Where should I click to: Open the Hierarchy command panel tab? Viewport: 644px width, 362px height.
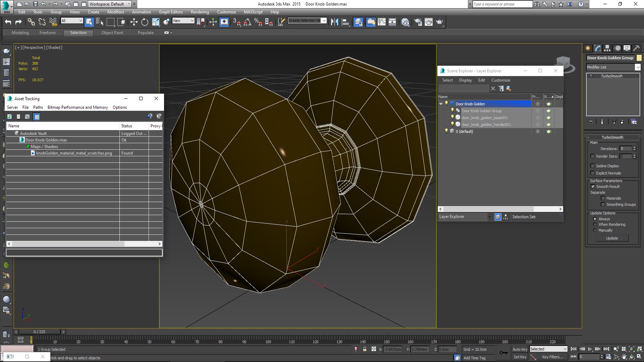[x=607, y=48]
